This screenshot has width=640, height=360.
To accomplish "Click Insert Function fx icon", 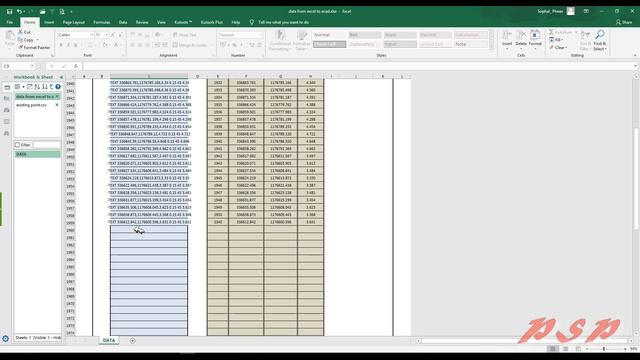I will (x=76, y=66).
